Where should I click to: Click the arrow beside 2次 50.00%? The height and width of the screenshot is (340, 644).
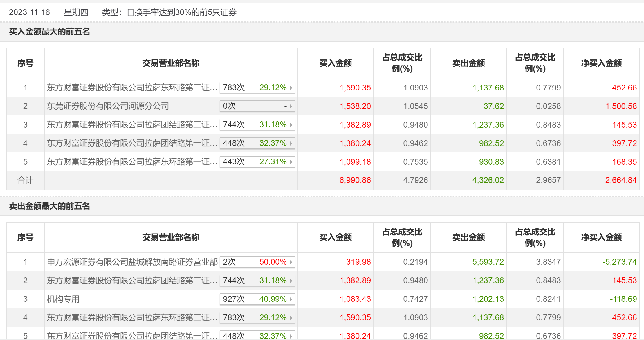click(291, 262)
